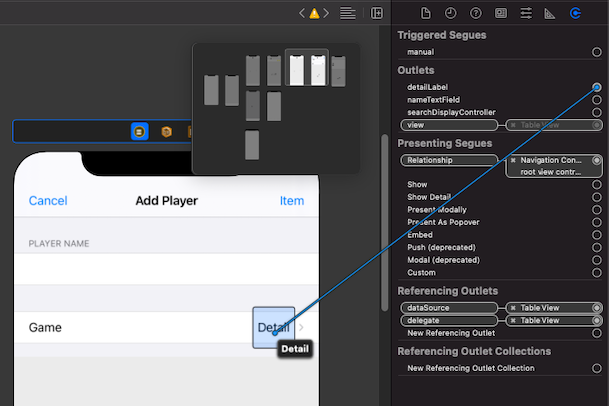The width and height of the screenshot is (609, 406).
Task: Select the highlighted white scene pair thumbnail
Action: 307,68
